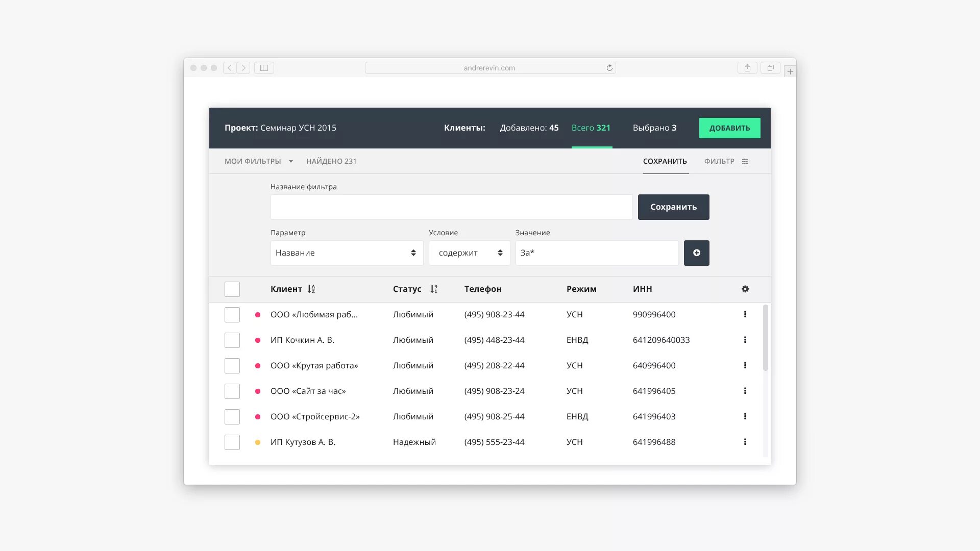Click the table vertical scrollbar thumb

(x=766, y=338)
